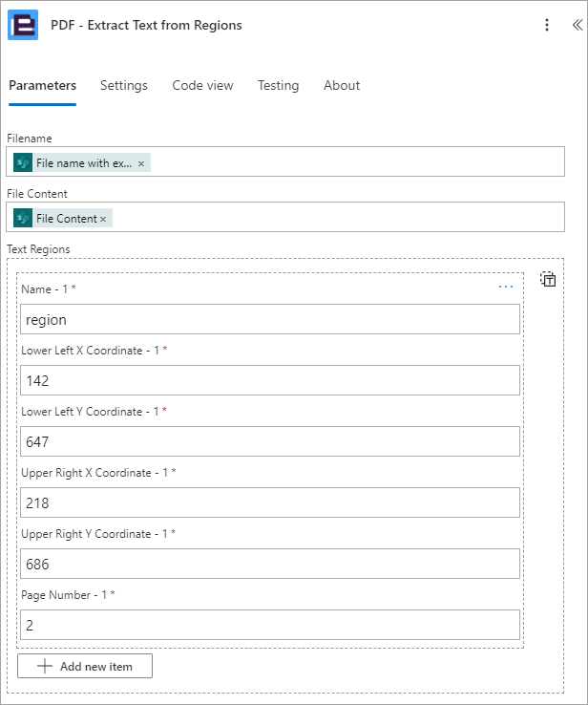Remove the File name with extension token
588x705 pixels.
(141, 163)
